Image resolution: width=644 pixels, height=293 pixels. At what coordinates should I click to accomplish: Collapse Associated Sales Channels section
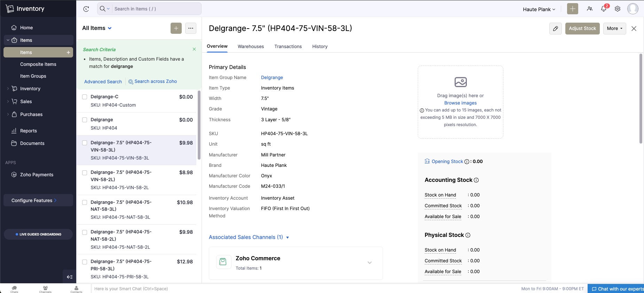tap(249, 237)
